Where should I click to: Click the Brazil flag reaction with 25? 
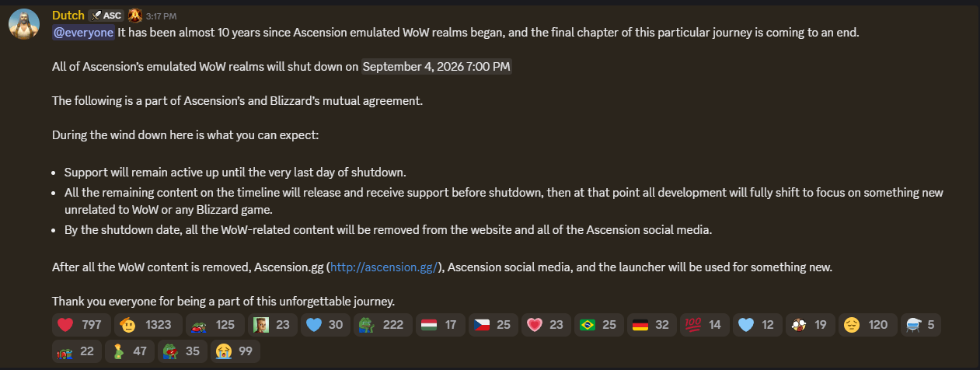click(x=599, y=325)
